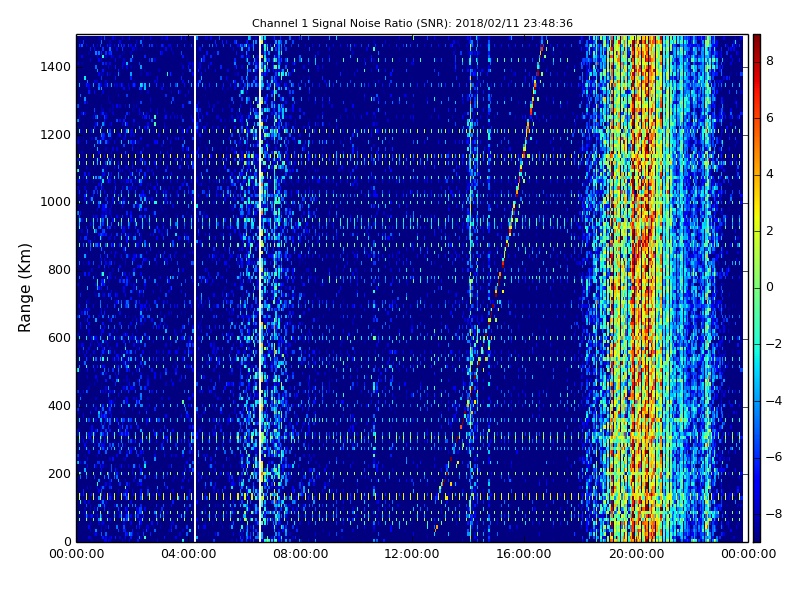Select the 16:00:00 time axis label
The width and height of the screenshot is (800, 600).
pyautogui.click(x=524, y=554)
